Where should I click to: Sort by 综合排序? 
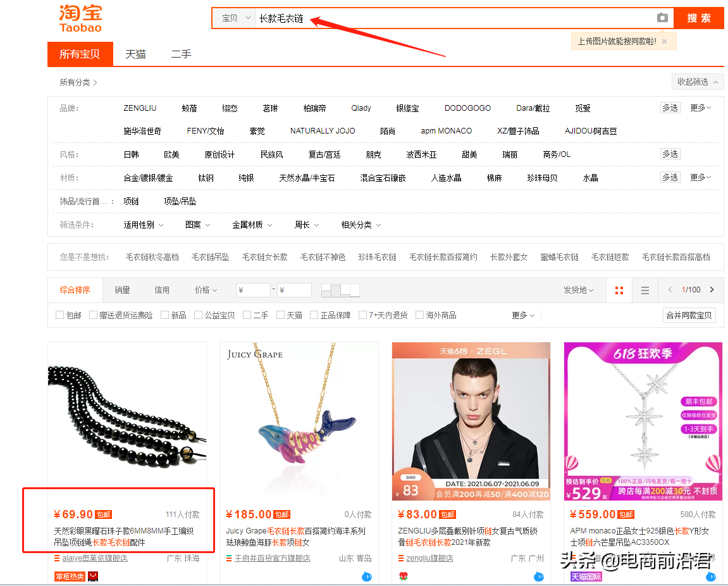[75, 290]
